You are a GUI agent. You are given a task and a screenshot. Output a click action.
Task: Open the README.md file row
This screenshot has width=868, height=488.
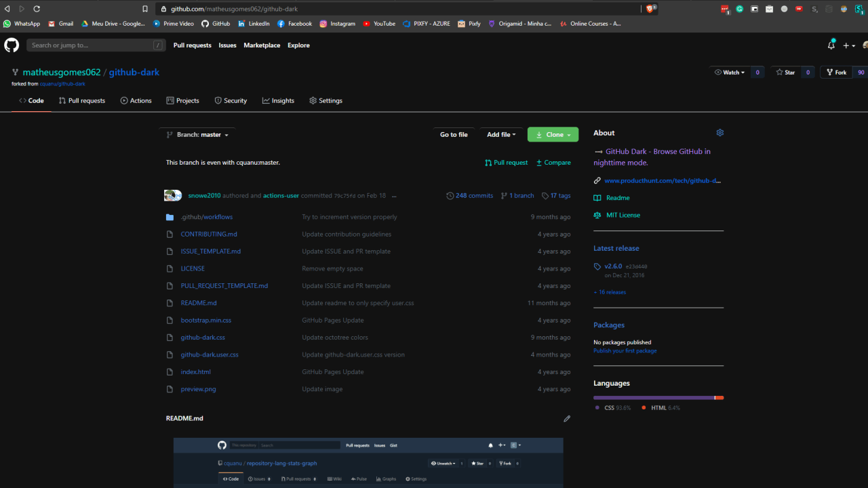[x=368, y=303]
